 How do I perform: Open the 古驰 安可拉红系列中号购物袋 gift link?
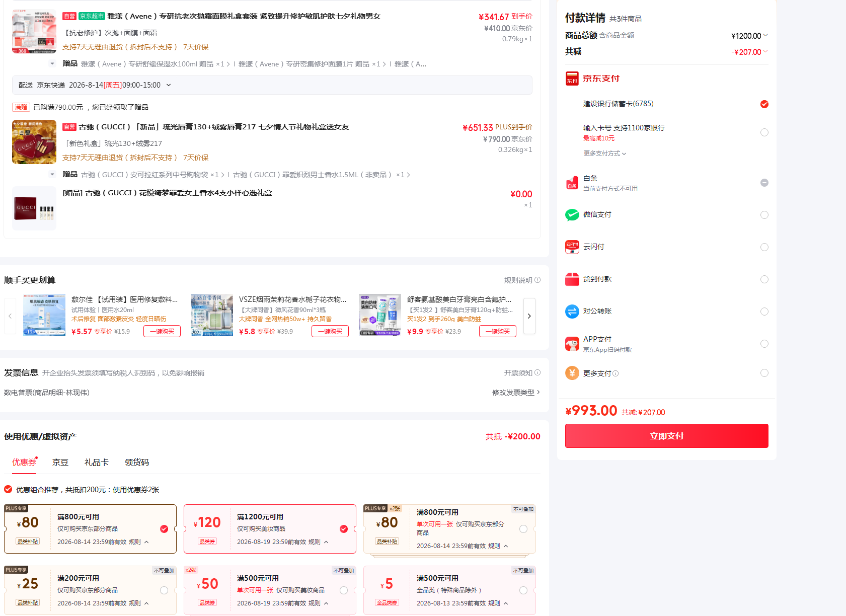click(152, 175)
